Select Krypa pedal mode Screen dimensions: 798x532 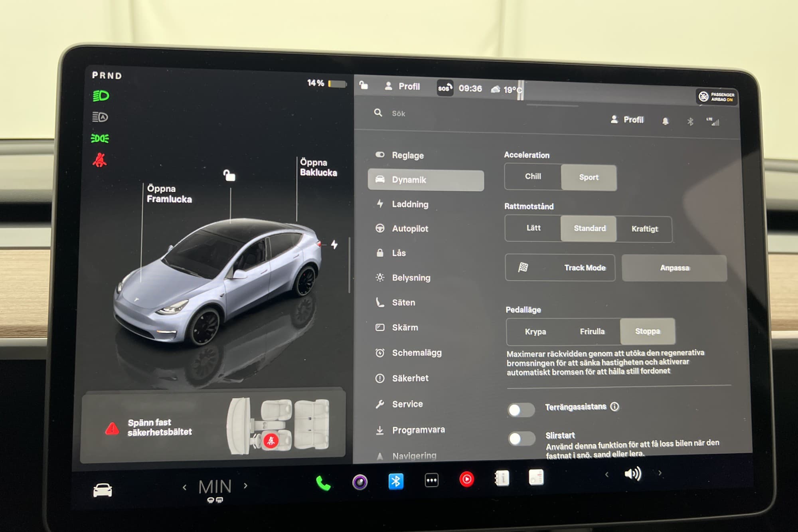[535, 332]
